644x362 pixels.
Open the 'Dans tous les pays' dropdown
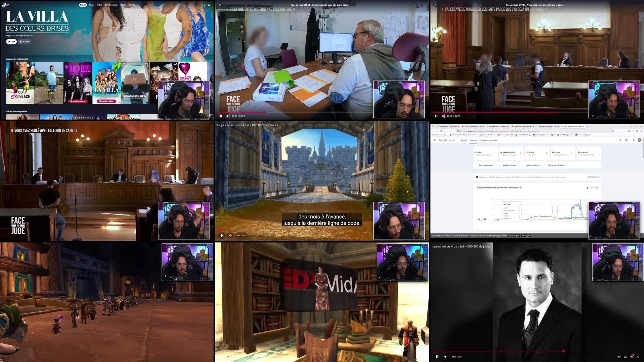pyautogui.click(x=487, y=165)
